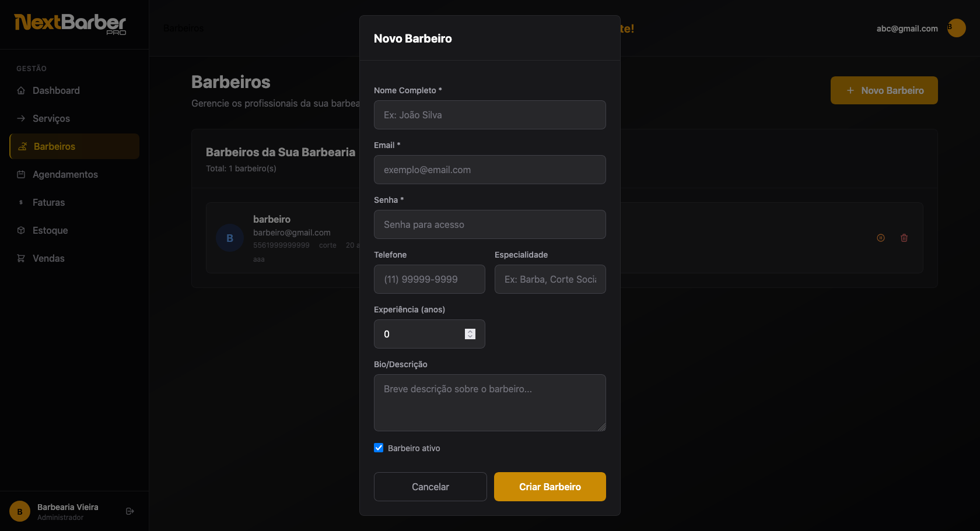Uncheck the Barbeiro ativo checkbox
The height and width of the screenshot is (531, 980).
pyautogui.click(x=379, y=448)
